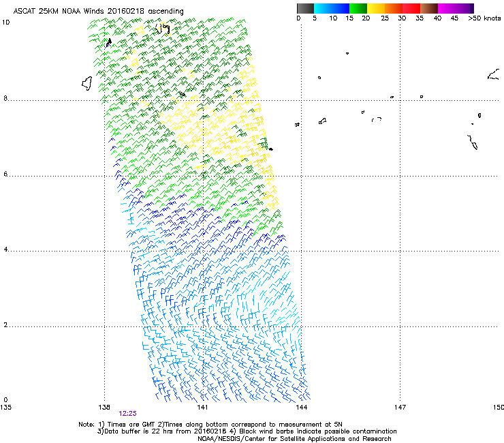This screenshot has height=443, width=504.
Task: Click the orange 25-30 knots color swatch
Action: pos(394,8)
